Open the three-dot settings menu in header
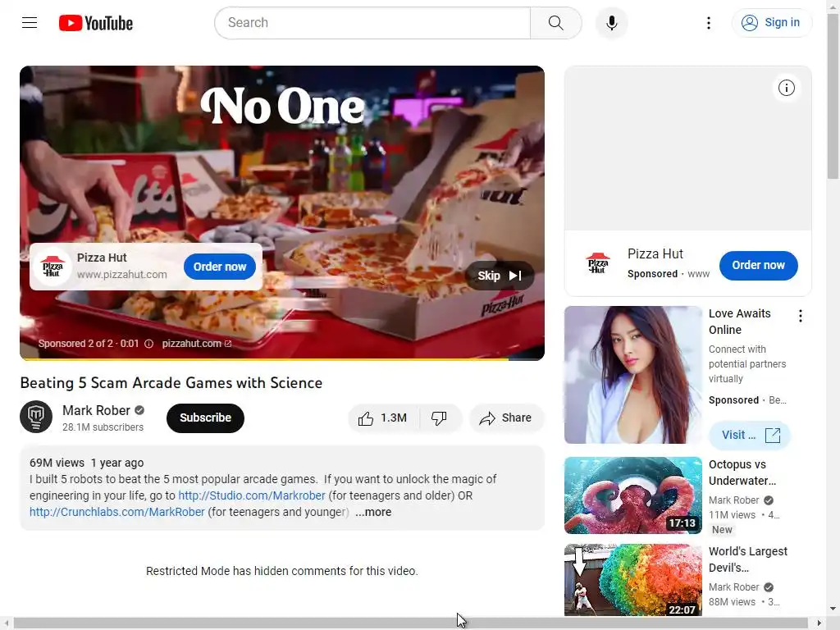Viewport: 840px width, 630px height. (708, 22)
